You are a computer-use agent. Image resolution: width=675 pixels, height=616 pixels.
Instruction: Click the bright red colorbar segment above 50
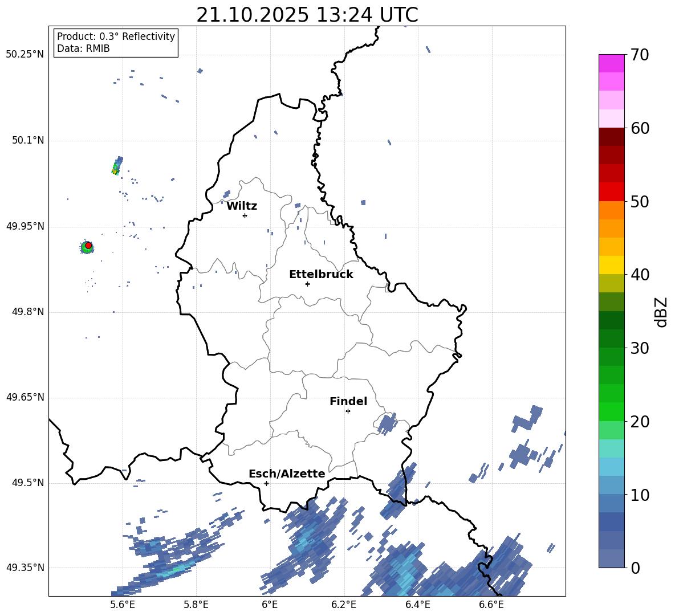coord(611,192)
